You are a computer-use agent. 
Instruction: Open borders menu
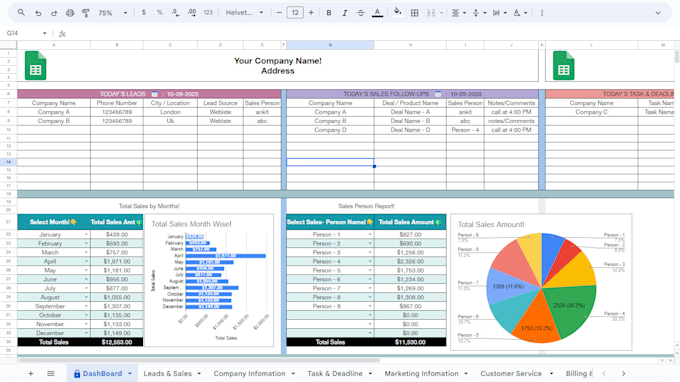[415, 13]
